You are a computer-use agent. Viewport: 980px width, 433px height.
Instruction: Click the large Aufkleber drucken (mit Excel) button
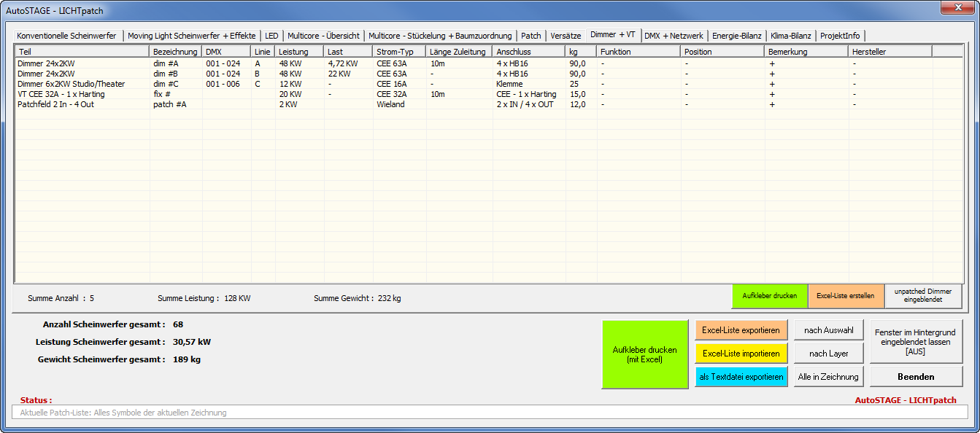click(x=644, y=354)
